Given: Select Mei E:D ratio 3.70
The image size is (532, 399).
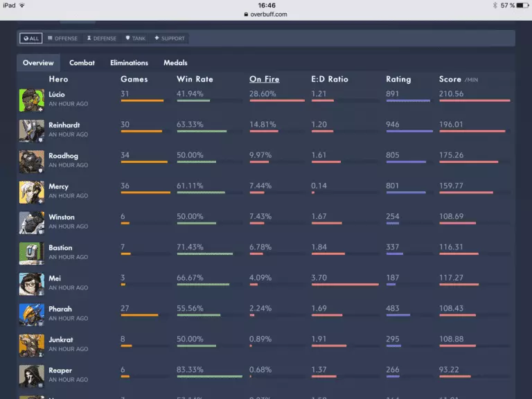Looking at the screenshot, I should [319, 278].
